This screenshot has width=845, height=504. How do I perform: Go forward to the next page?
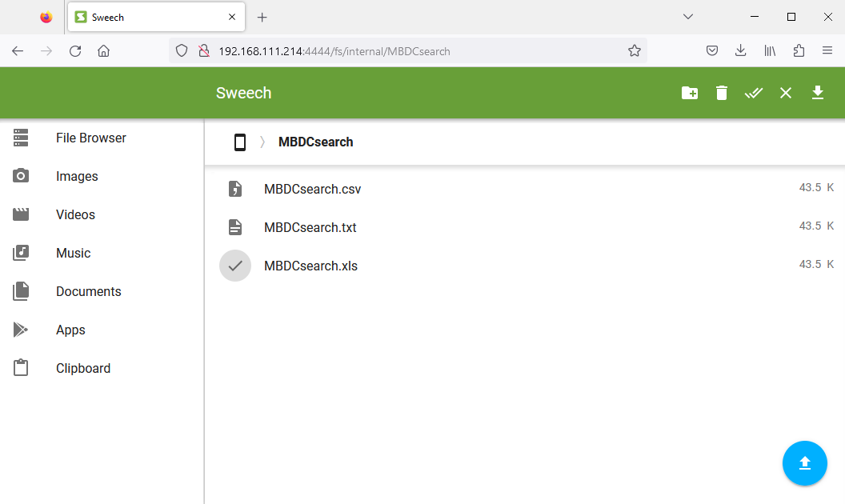(46, 51)
